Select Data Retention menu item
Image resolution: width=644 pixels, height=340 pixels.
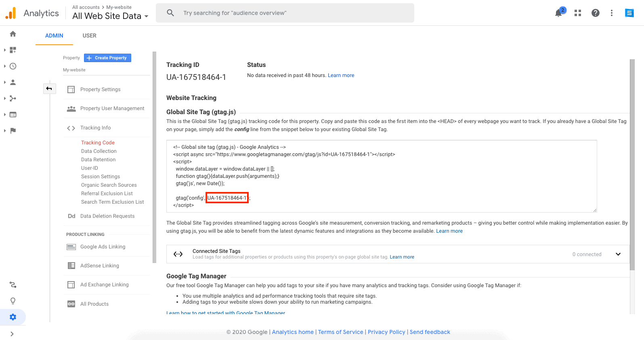pyautogui.click(x=99, y=160)
